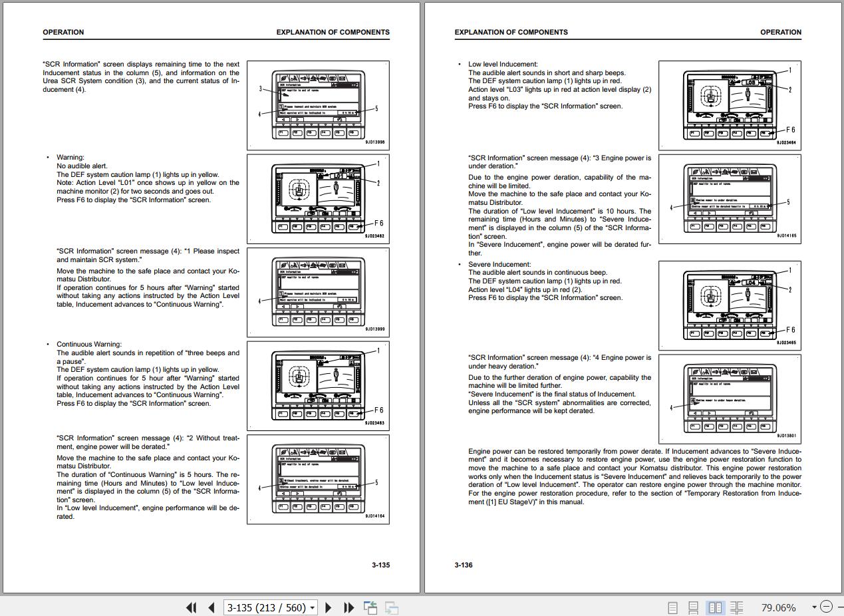Click 'EXPLANATION OF COMPONENTS' header on right page

pyautogui.click(x=511, y=32)
